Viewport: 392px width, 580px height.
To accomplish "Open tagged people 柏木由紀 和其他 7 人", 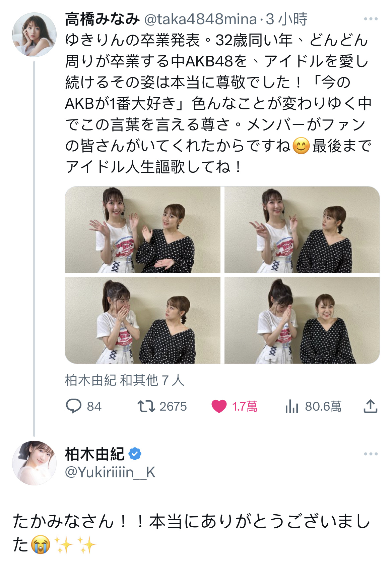I will pos(125,380).
